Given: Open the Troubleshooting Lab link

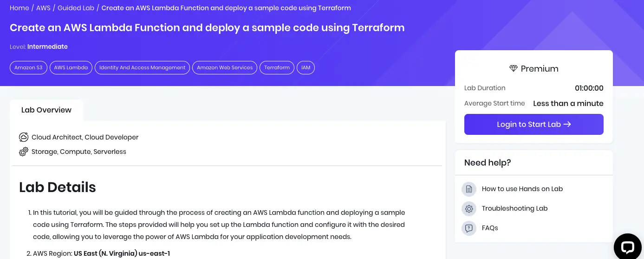Looking at the screenshot, I should [515, 208].
